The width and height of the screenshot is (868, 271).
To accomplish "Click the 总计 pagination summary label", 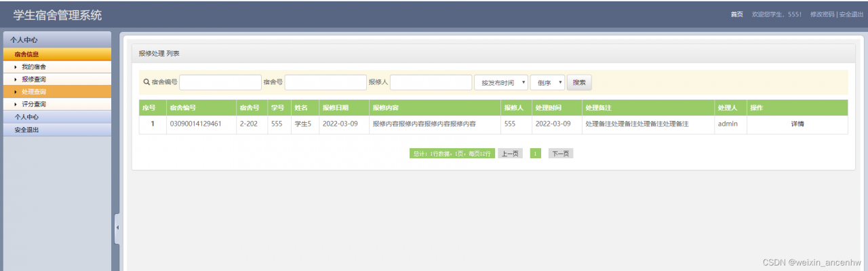I will click(x=452, y=153).
